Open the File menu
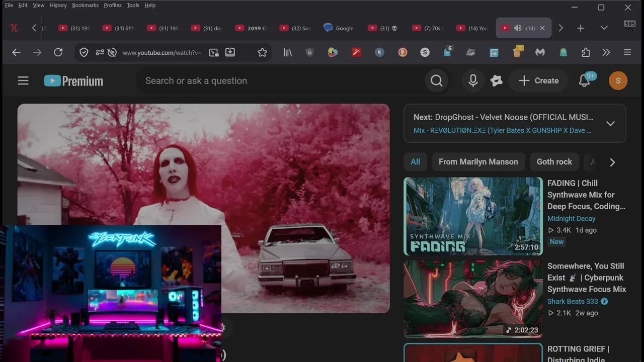 (9, 5)
